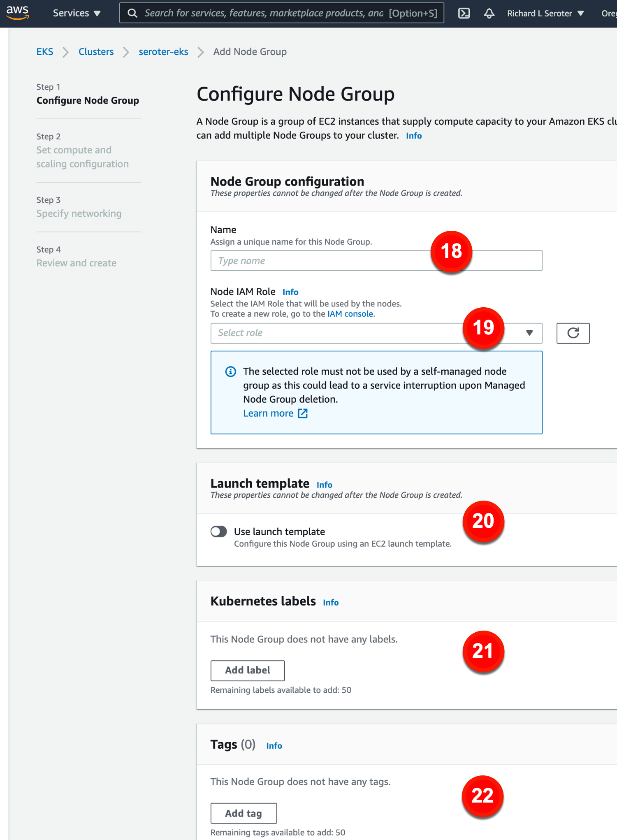Click the external link icon beside Learn more
This screenshot has width=617, height=840.
point(303,413)
